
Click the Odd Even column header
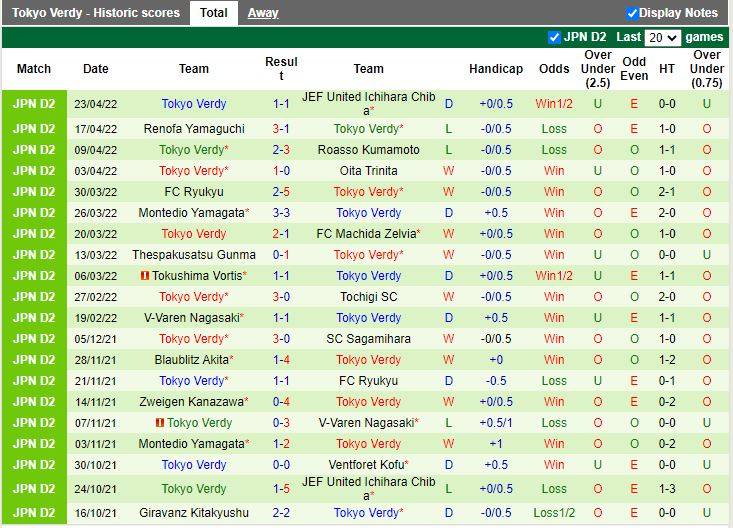(x=634, y=69)
